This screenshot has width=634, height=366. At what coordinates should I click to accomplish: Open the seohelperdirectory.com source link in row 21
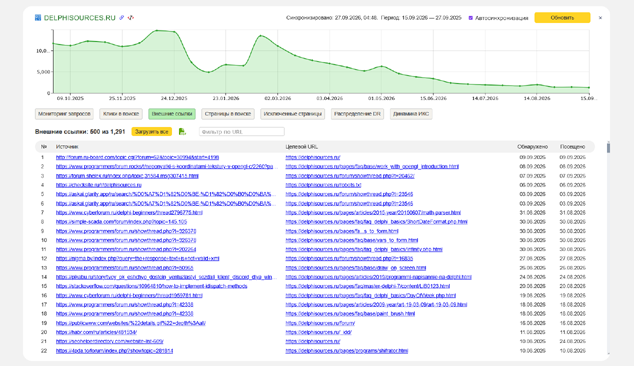pyautogui.click(x=110, y=341)
